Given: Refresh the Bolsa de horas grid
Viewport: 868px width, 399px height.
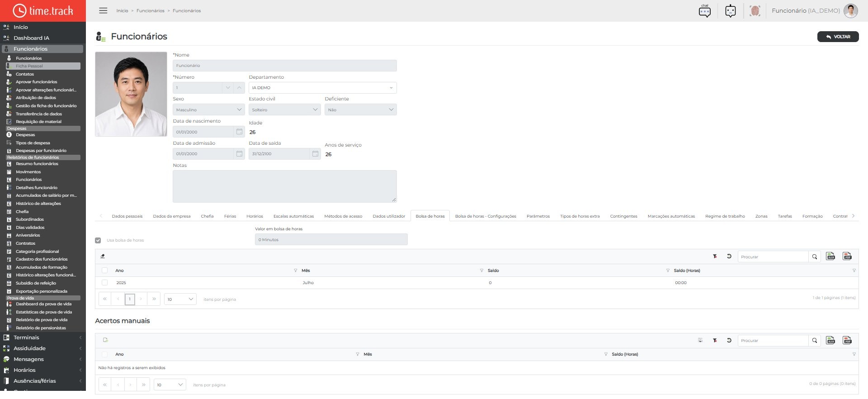Looking at the screenshot, I should coord(729,256).
